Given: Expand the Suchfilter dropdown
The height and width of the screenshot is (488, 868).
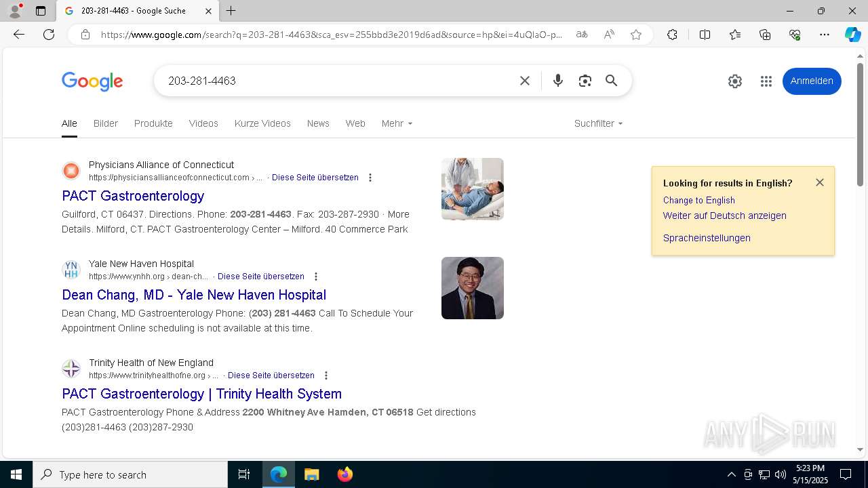Looking at the screenshot, I should tap(598, 123).
